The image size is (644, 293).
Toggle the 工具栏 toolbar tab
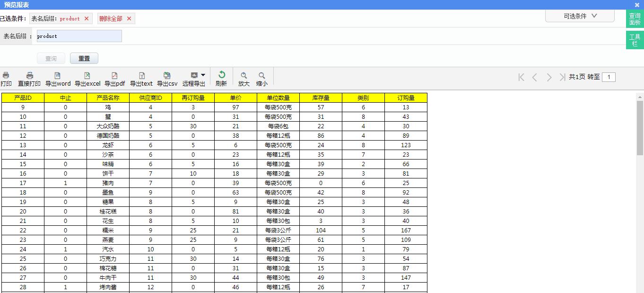[x=635, y=40]
